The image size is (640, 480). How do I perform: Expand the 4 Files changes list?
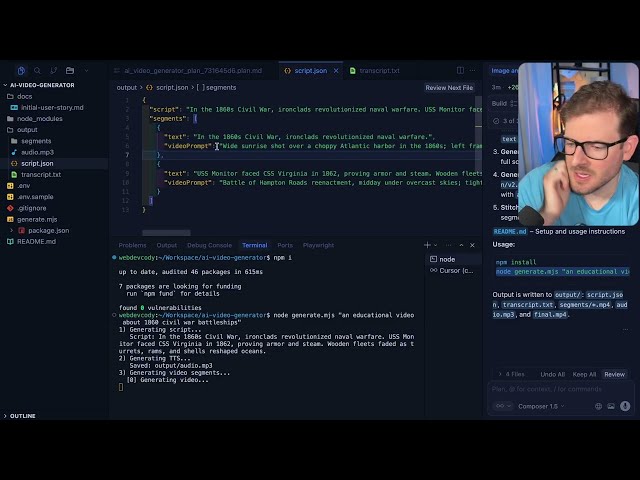511,374
